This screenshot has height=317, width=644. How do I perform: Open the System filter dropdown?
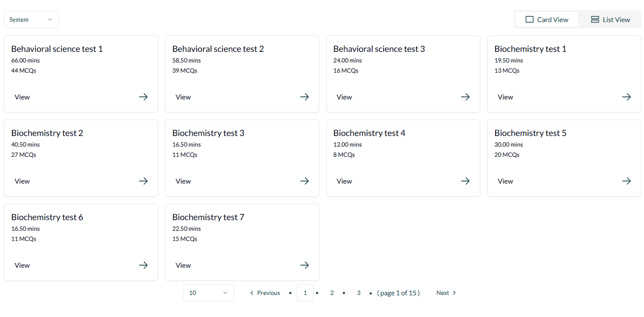(31, 20)
